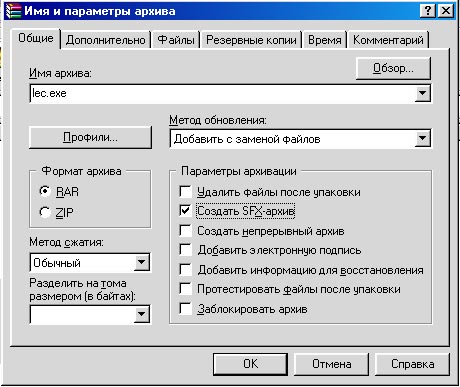
Task: Confirm with the OK button
Action: coord(250,364)
